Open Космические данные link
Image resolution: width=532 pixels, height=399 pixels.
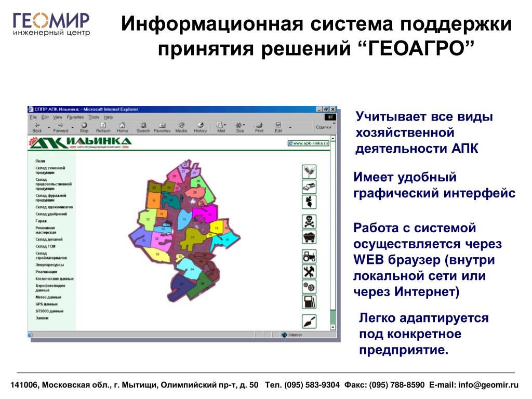54,278
